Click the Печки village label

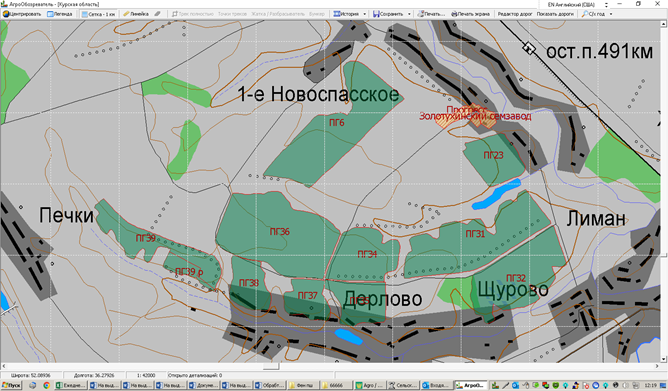point(66,215)
